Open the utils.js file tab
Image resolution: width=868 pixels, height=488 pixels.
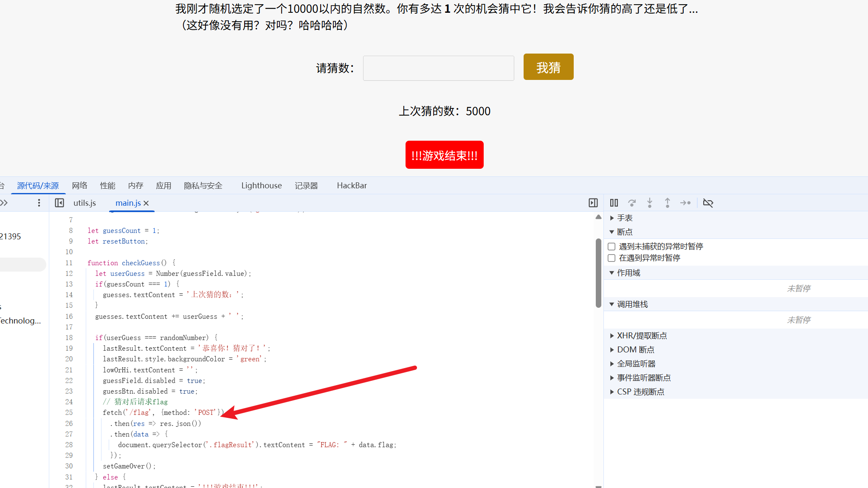[x=85, y=203]
